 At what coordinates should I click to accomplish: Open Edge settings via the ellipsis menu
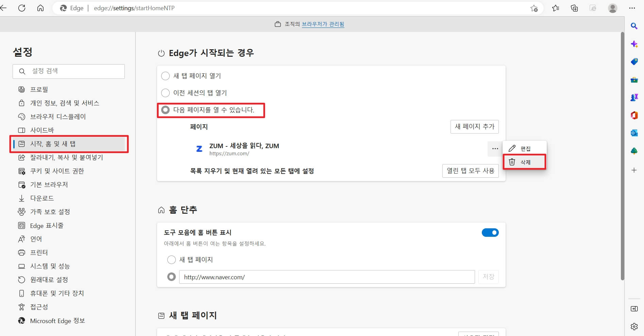(x=631, y=8)
